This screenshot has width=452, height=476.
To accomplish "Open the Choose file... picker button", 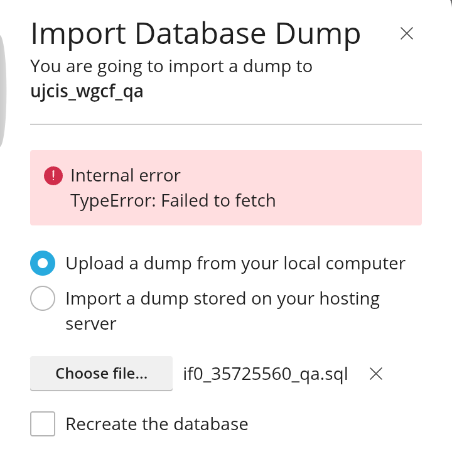I will 102,374.
